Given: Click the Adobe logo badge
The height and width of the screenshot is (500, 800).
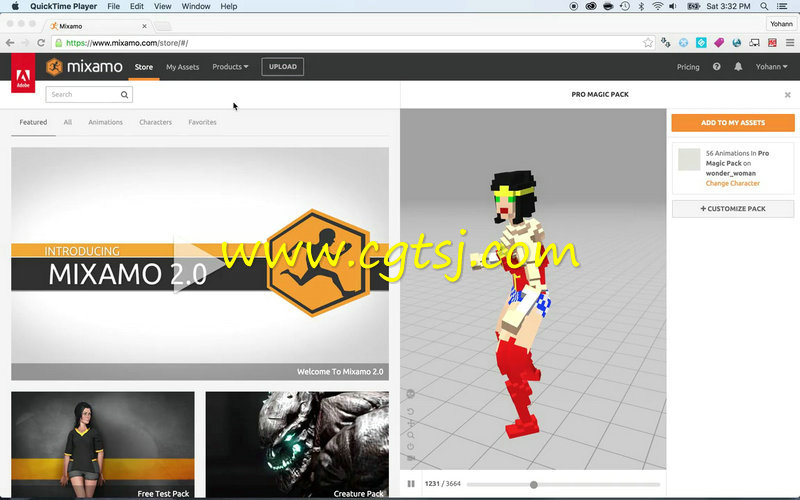Looking at the screenshot, I should 23,74.
